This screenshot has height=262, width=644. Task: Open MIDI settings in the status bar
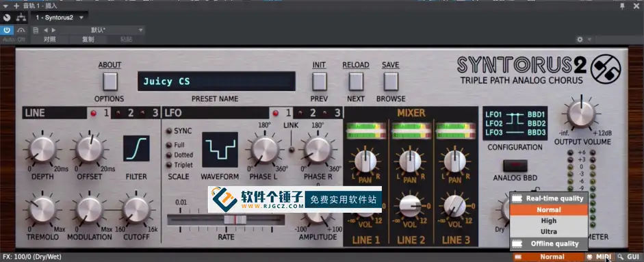click(x=600, y=257)
